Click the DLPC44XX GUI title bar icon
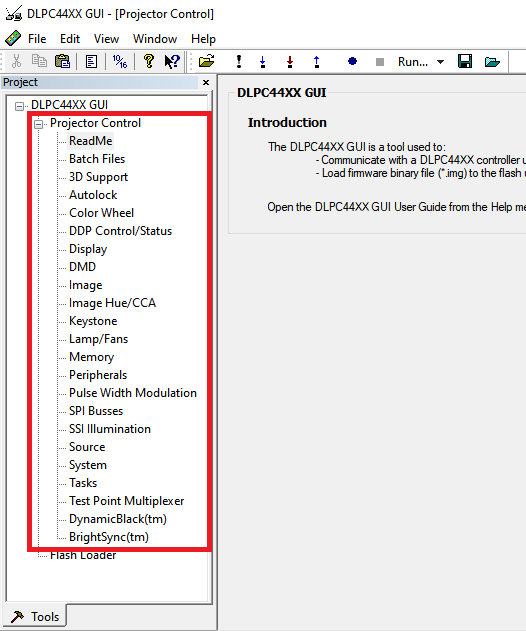 [x=14, y=13]
